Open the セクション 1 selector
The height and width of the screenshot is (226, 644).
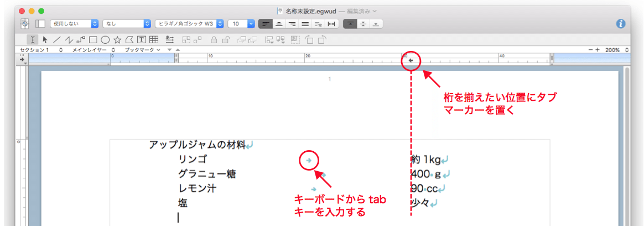point(41,50)
